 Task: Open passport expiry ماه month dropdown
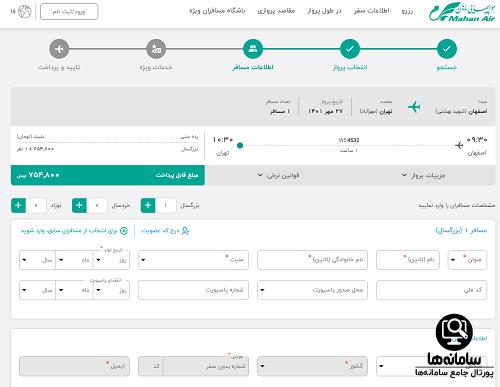pos(74,290)
